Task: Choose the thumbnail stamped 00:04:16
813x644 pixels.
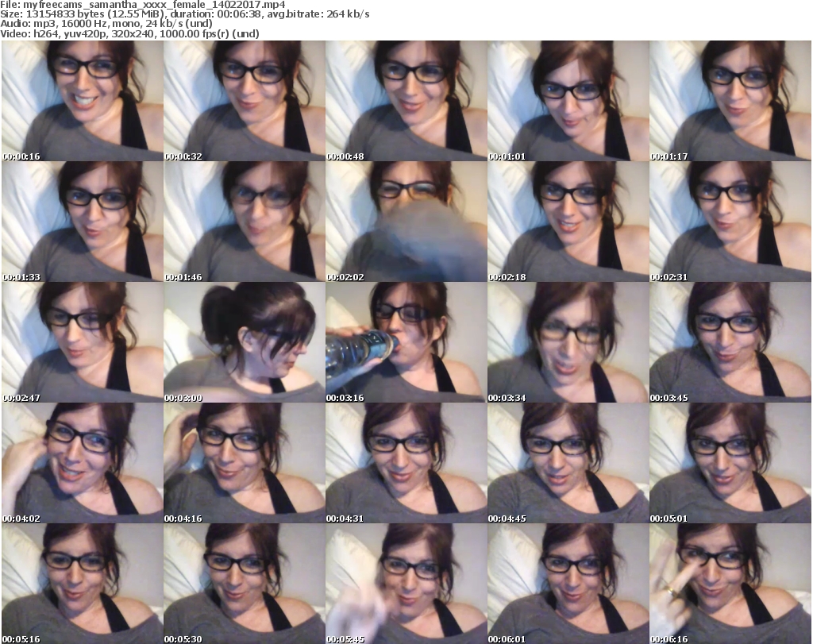Action: point(245,463)
